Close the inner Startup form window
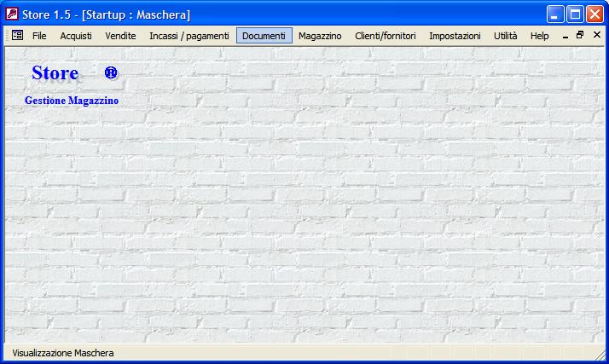Viewport: 609px width, 364px height. [x=596, y=36]
